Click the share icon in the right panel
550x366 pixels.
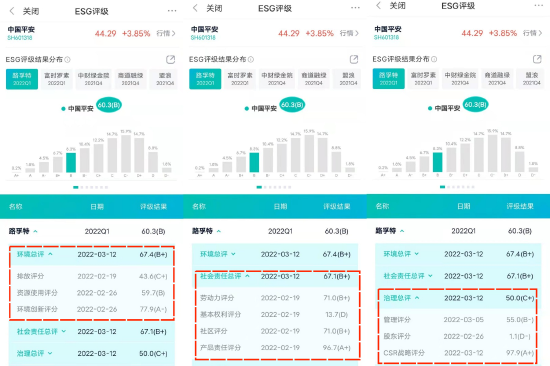[537, 59]
